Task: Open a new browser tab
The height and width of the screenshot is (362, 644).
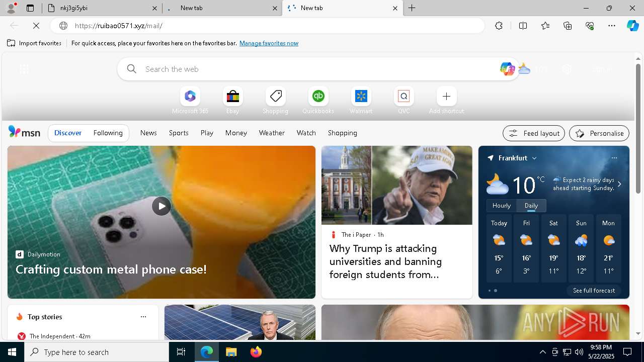Action: [x=412, y=8]
